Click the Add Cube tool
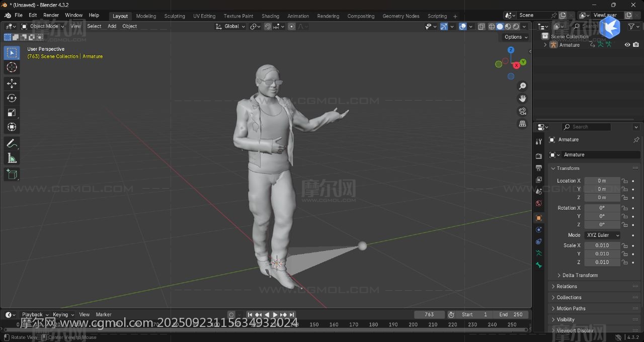 click(12, 175)
